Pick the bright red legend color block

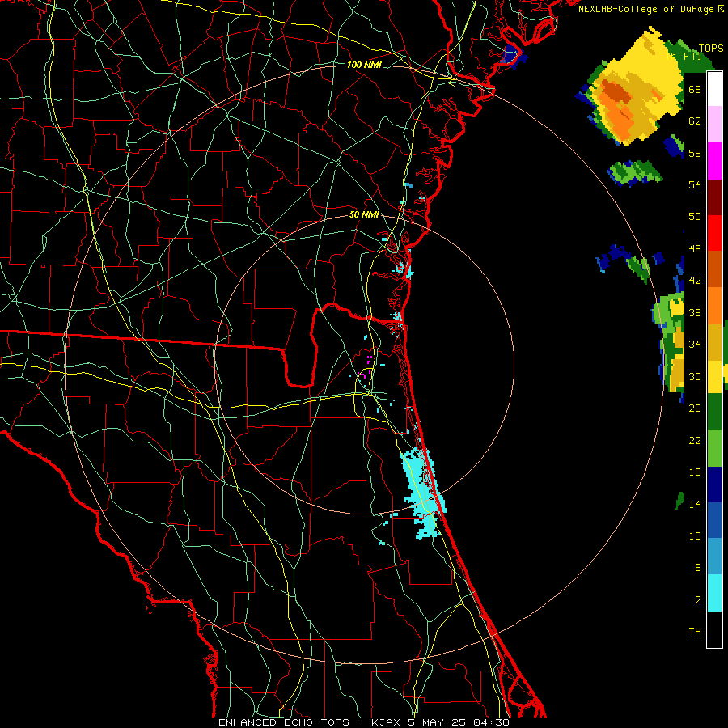[714, 233]
